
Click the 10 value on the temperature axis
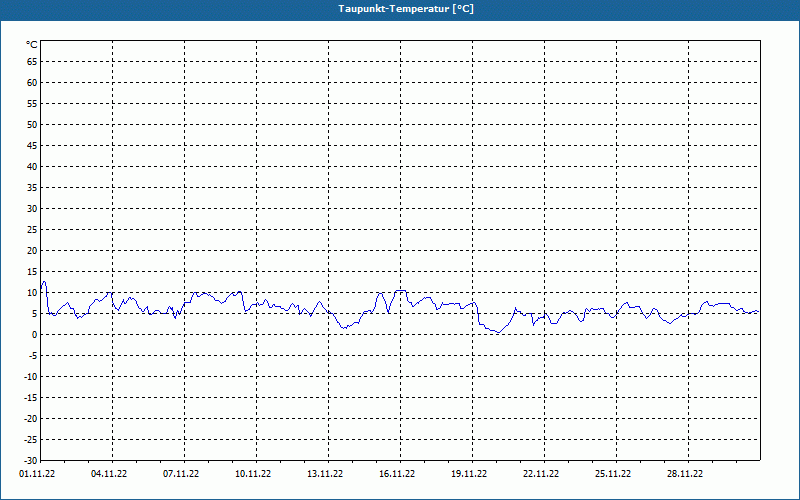point(32,292)
